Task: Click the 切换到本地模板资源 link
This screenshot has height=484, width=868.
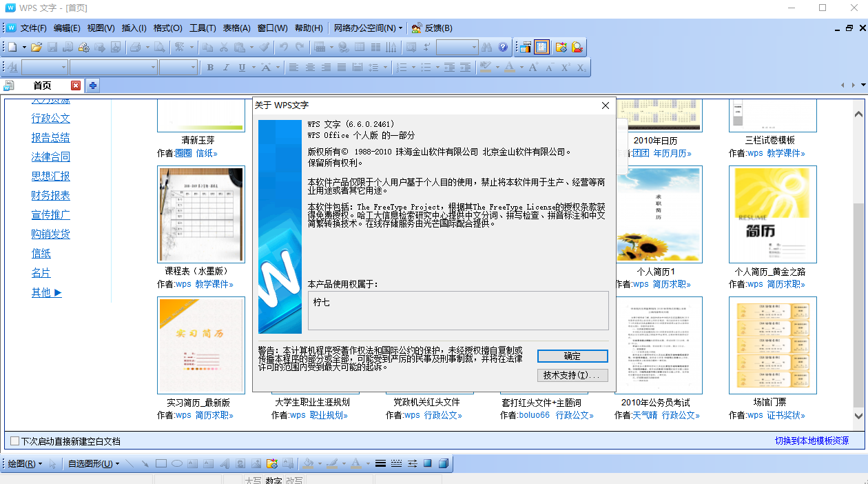Action: [812, 441]
